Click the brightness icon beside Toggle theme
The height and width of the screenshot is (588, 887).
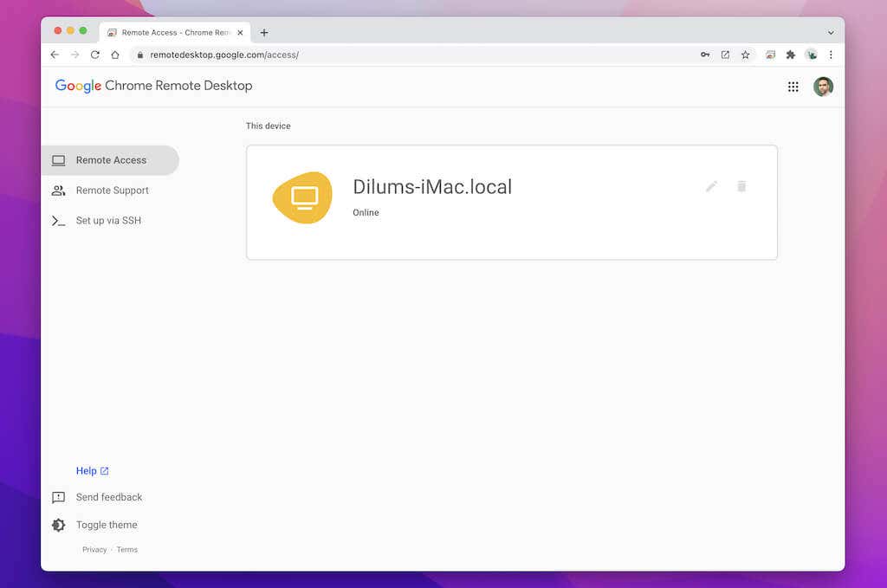pyautogui.click(x=58, y=526)
